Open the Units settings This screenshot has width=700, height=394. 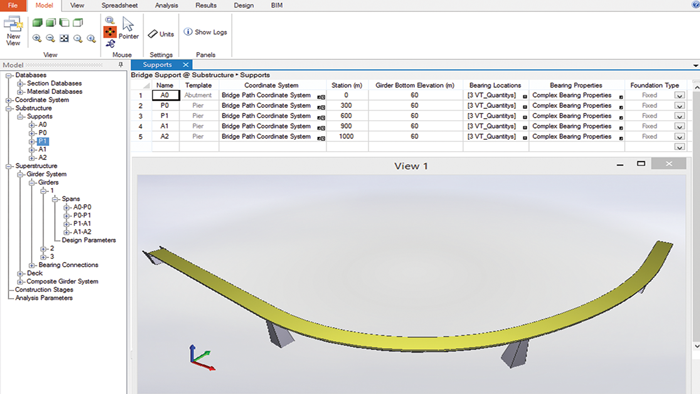[161, 34]
